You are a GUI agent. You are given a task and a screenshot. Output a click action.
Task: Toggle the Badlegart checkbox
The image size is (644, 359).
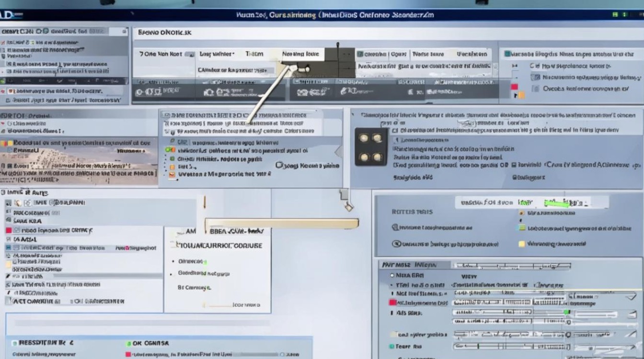click(515, 177)
